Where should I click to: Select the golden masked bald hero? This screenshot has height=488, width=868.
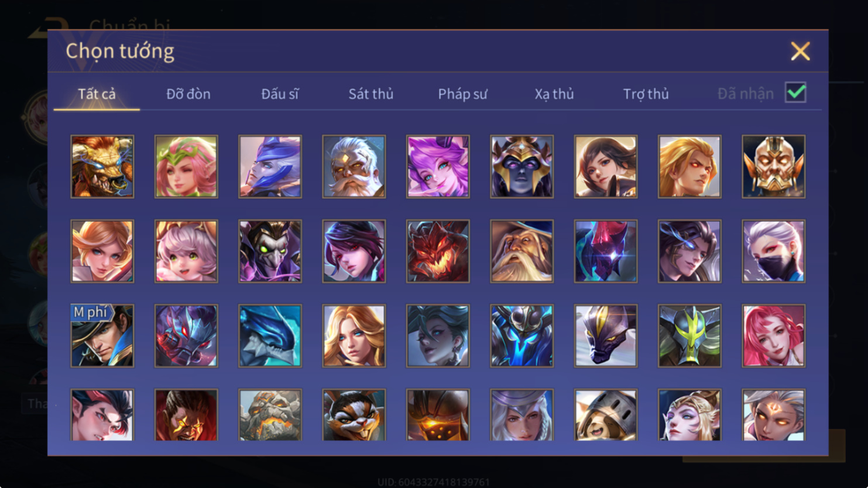[x=774, y=167]
